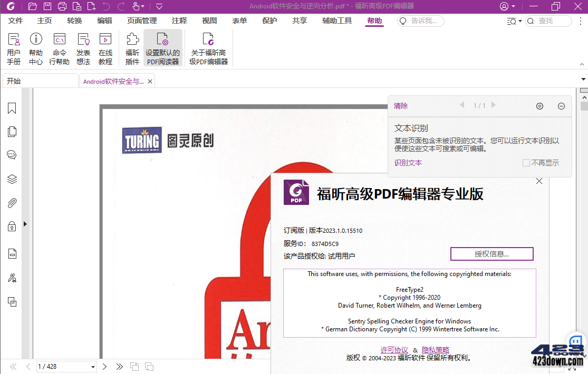This screenshot has height=374, width=588.
Task: Open 关于福昕高级PDF编辑器 icon
Action: (x=208, y=46)
